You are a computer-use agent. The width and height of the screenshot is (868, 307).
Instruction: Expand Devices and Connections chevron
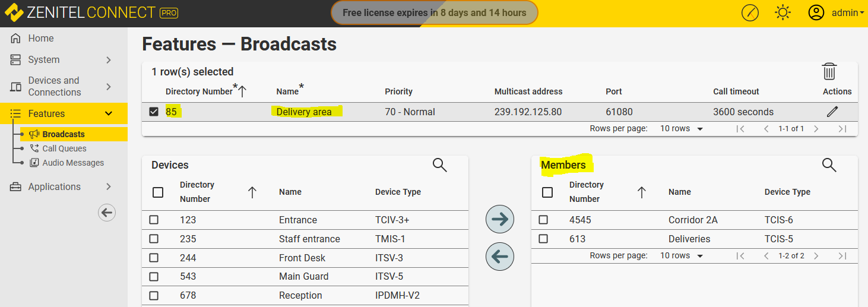point(109,87)
